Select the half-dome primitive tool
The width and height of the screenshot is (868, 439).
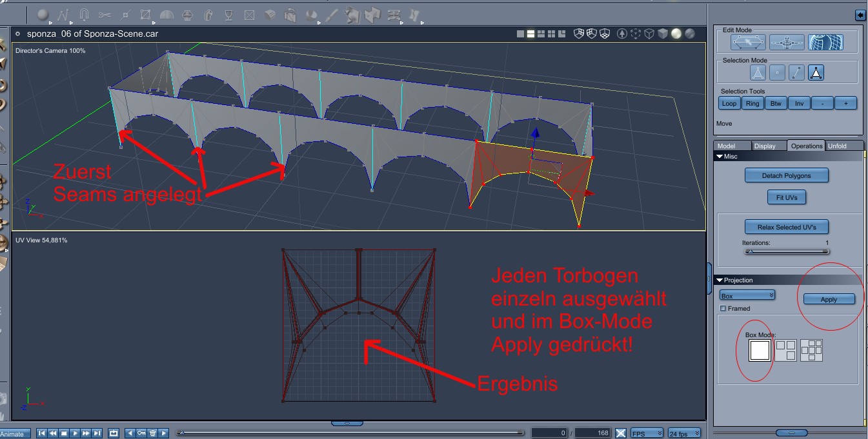coord(167,14)
